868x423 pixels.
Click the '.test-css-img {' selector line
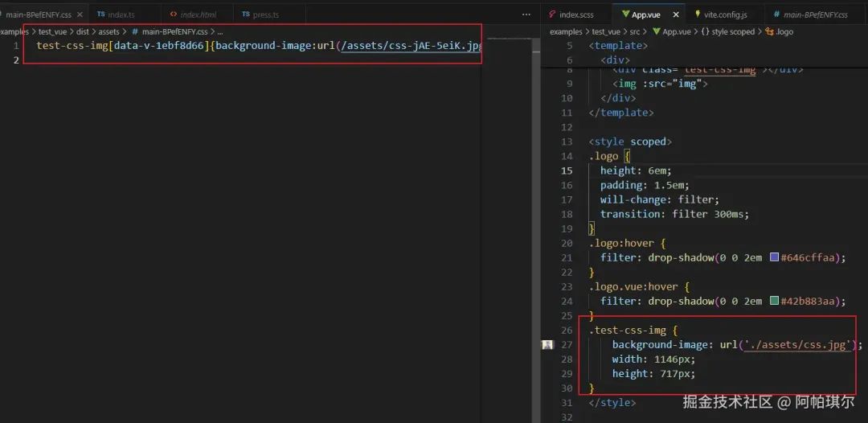pyautogui.click(x=633, y=331)
